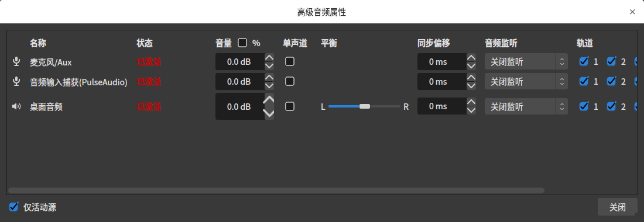Click the 同步偏移 column header
This screenshot has height=222, width=644.
point(434,43)
